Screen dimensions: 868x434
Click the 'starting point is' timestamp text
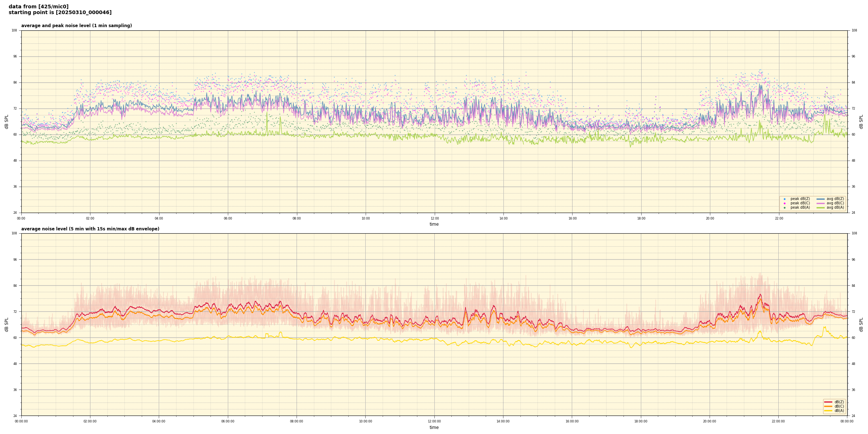[60, 13]
